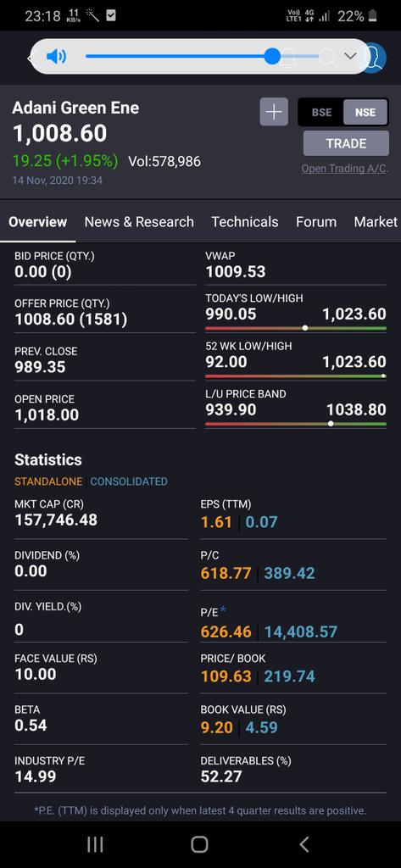
Task: Tap today's low value 990.05
Action: click(231, 314)
